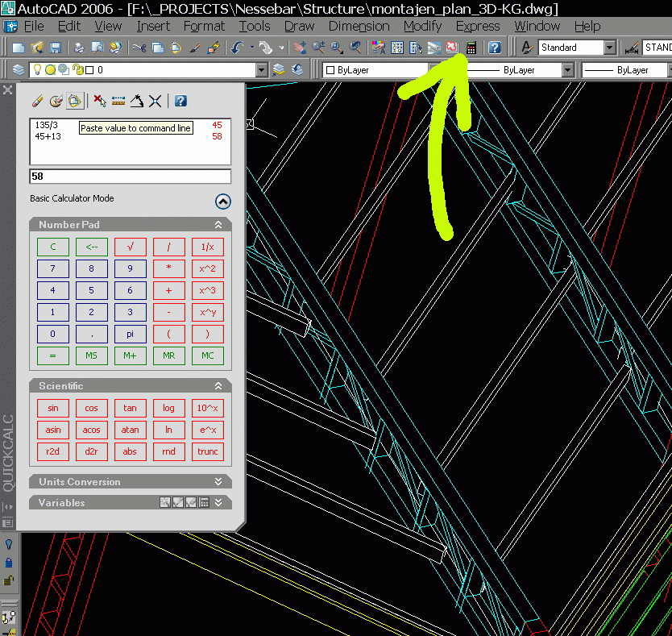Open the ByLayer linetype dropdown arrow
This screenshot has height=636, width=672.
[x=567, y=70]
